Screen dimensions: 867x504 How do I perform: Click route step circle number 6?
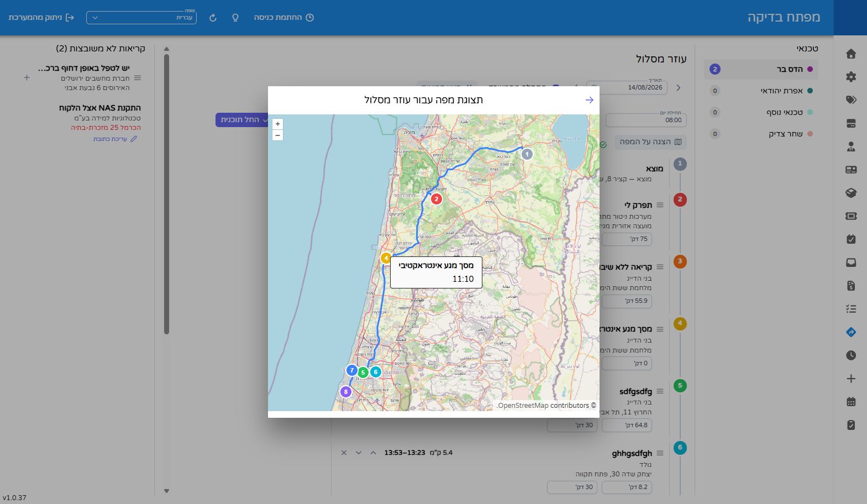(680, 448)
